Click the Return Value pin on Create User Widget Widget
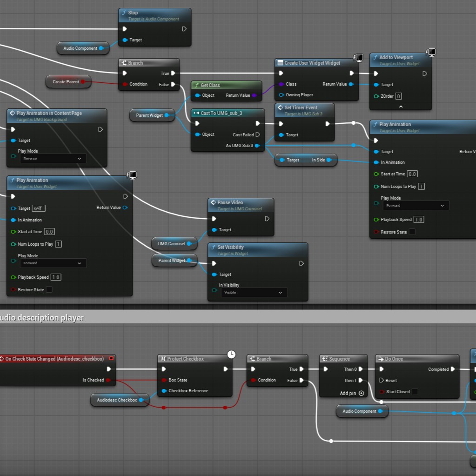 351,84
